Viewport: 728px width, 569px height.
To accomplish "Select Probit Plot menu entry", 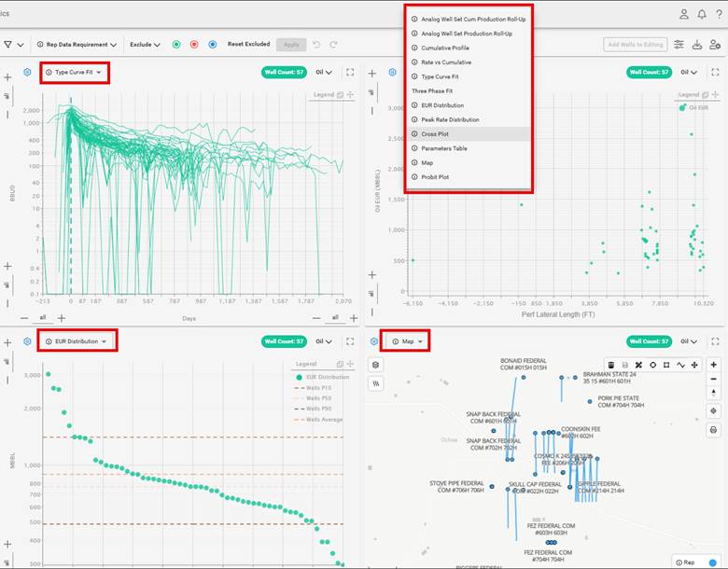I will pyautogui.click(x=435, y=177).
